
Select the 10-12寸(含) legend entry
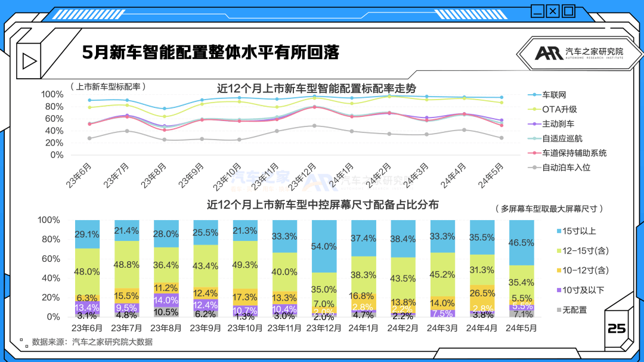coord(583,270)
